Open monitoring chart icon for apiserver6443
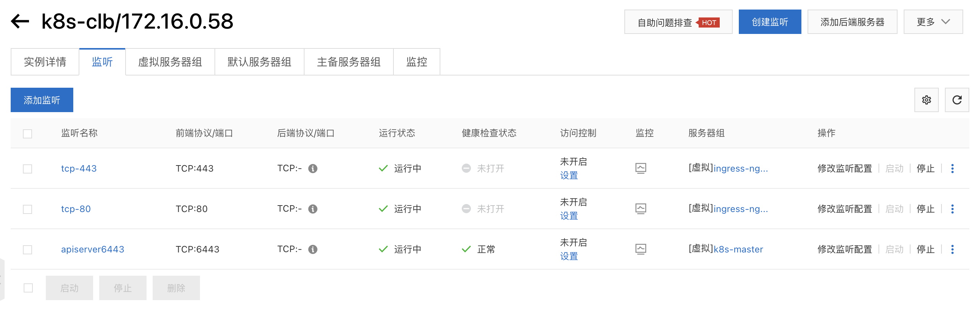This screenshot has width=980, height=315. pos(641,249)
